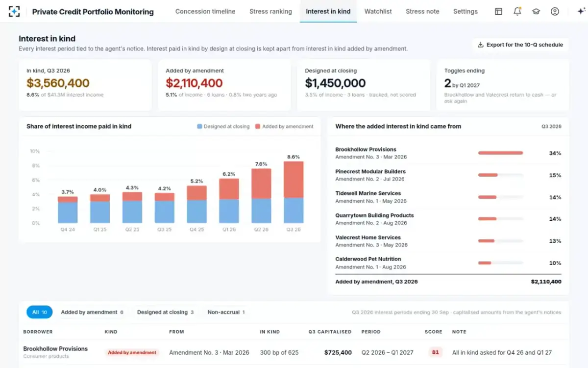Sort by the From column header
Image resolution: width=588 pixels, height=368 pixels.
point(176,332)
